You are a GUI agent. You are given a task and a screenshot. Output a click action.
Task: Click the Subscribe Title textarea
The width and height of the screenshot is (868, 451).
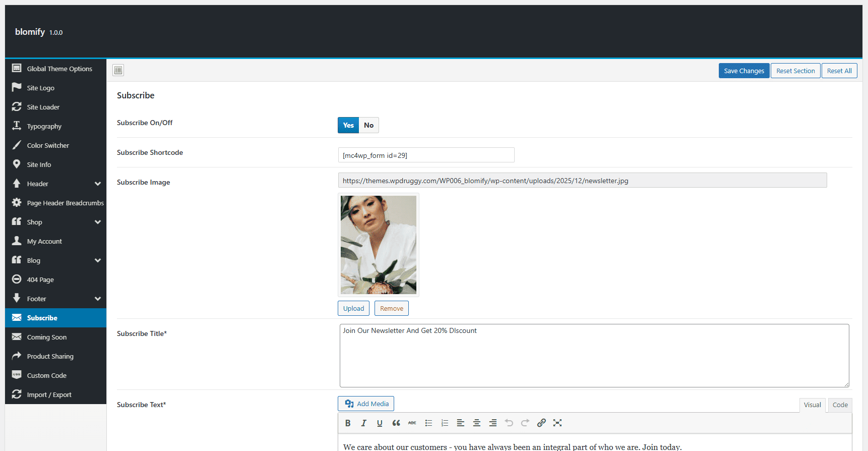pyautogui.click(x=594, y=356)
